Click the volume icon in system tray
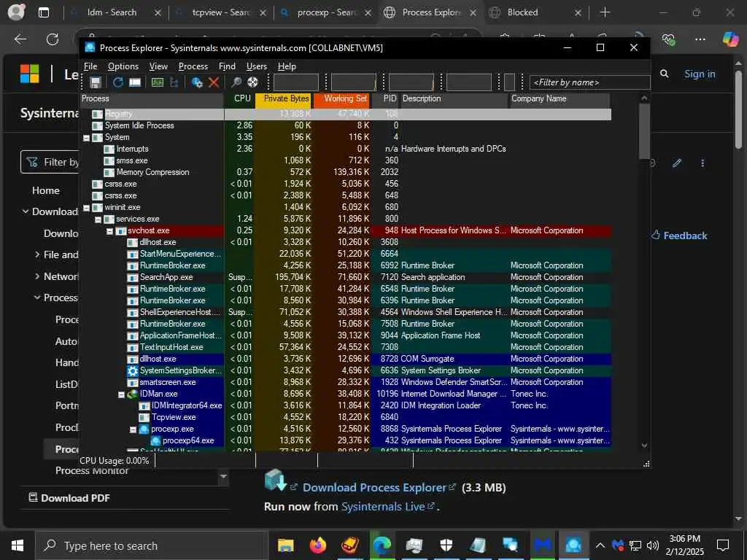Image resolution: width=747 pixels, height=560 pixels. coord(653,545)
